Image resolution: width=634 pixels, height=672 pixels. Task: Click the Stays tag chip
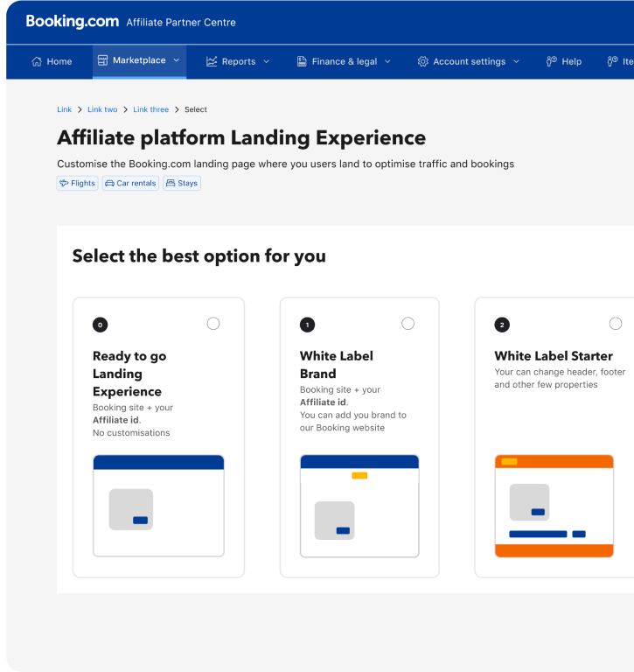point(182,184)
